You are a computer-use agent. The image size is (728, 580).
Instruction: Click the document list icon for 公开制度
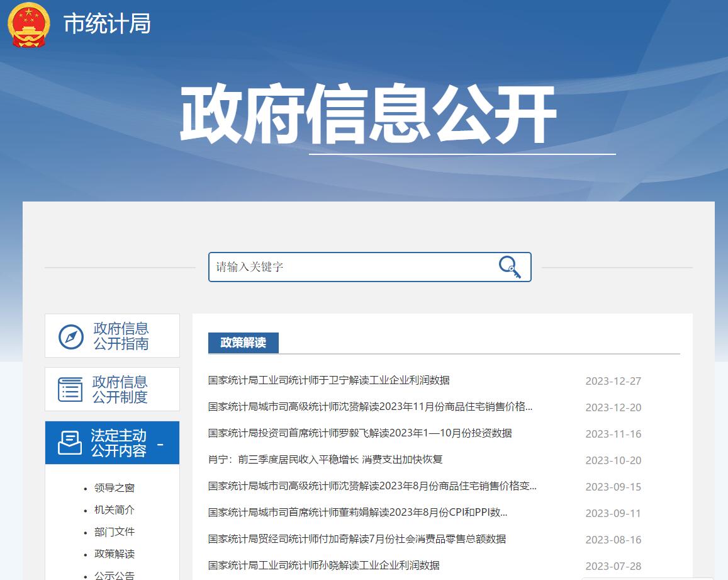[70, 390]
